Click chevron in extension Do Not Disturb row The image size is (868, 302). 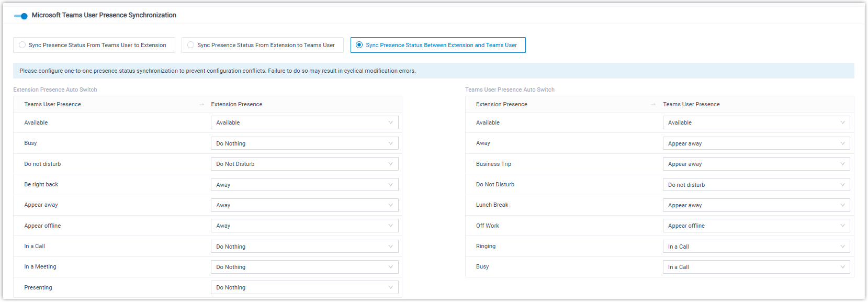pos(842,185)
